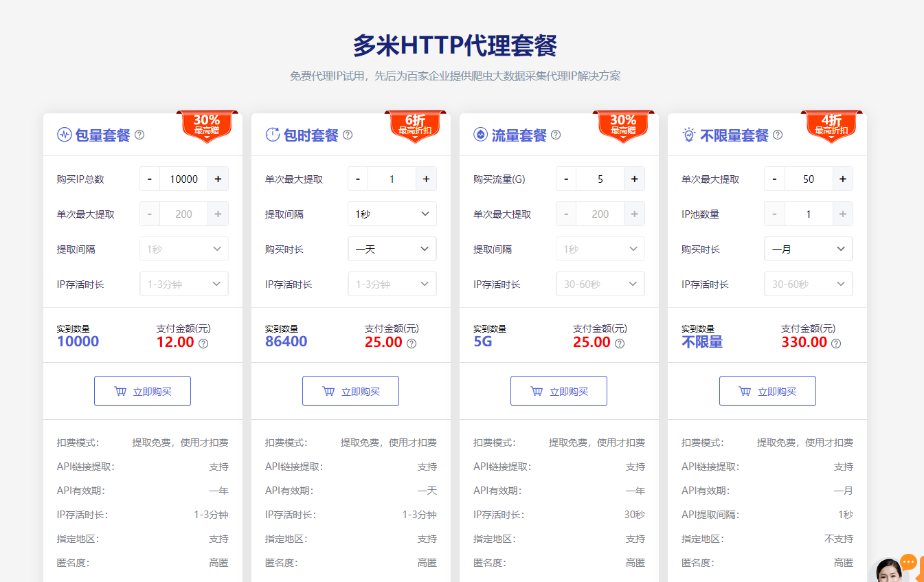Click 不支持 value for 指定地区
The image size is (924, 582).
839,539
